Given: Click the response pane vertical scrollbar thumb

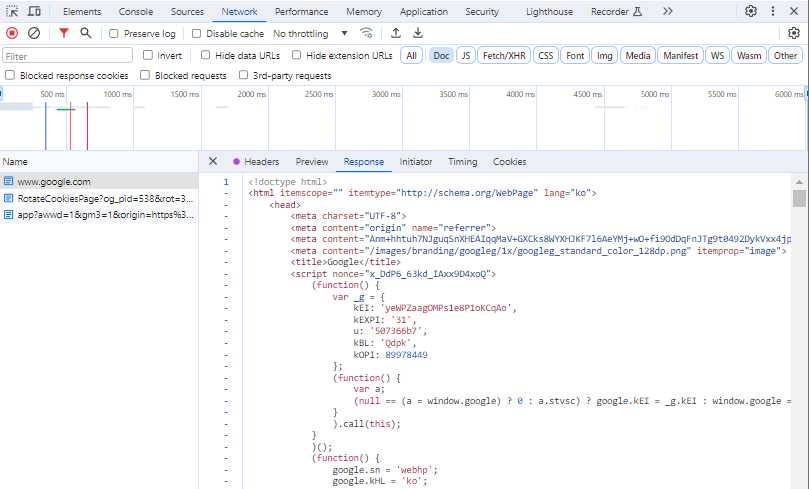Looking at the screenshot, I should pos(799,198).
